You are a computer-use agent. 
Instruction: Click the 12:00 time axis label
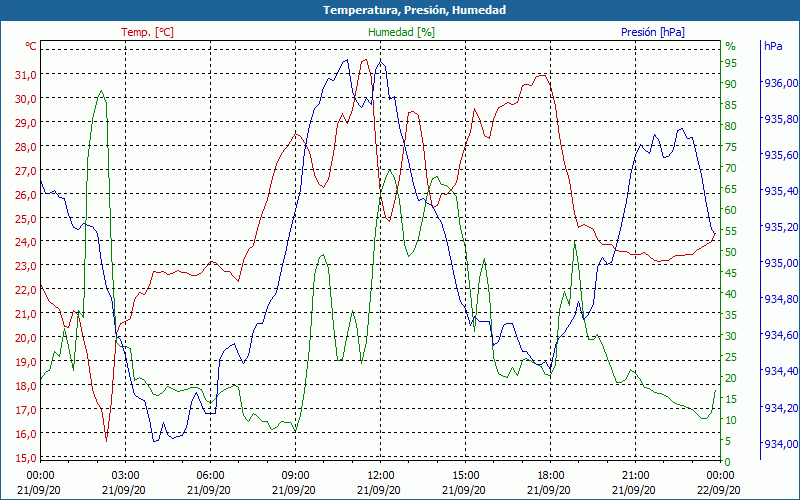[x=380, y=476]
